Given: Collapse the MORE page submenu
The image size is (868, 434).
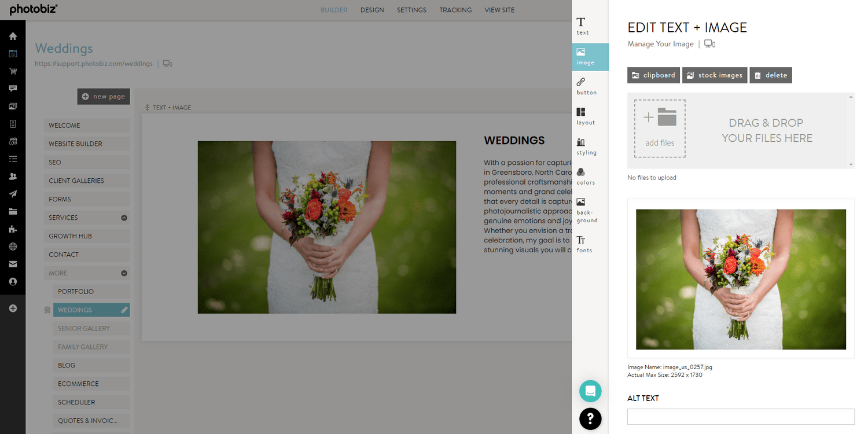Looking at the screenshot, I should click(123, 273).
